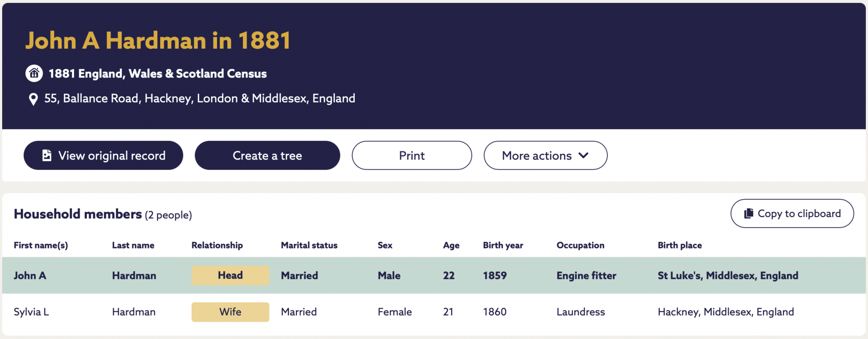Click the Marital status column header

tap(309, 245)
